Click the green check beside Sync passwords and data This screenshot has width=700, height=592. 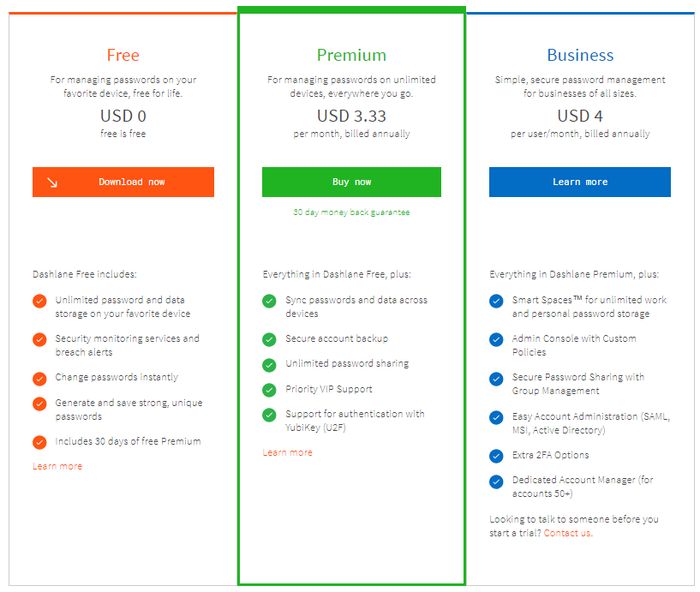click(x=269, y=301)
